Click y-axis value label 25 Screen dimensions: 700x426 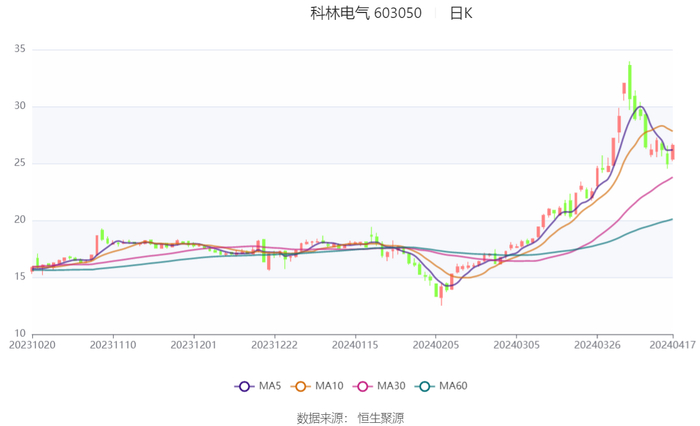20,163
